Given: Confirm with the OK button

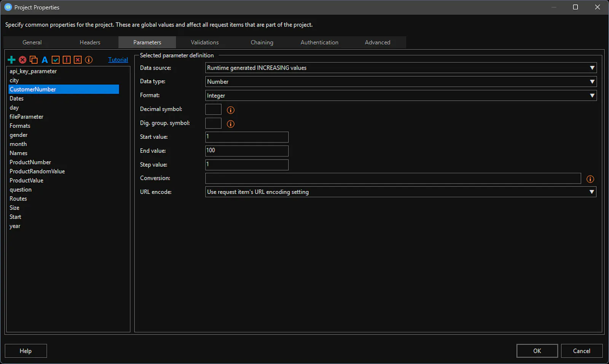Looking at the screenshot, I should click(x=537, y=351).
